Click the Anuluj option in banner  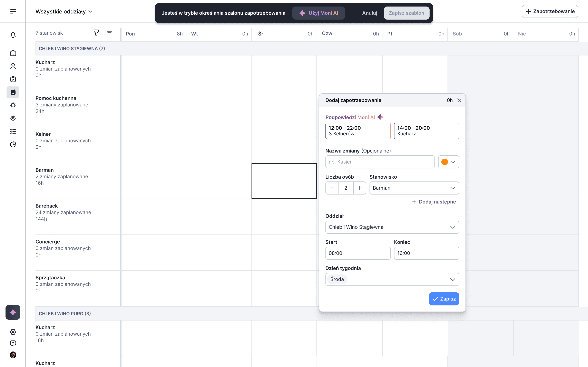coord(369,13)
